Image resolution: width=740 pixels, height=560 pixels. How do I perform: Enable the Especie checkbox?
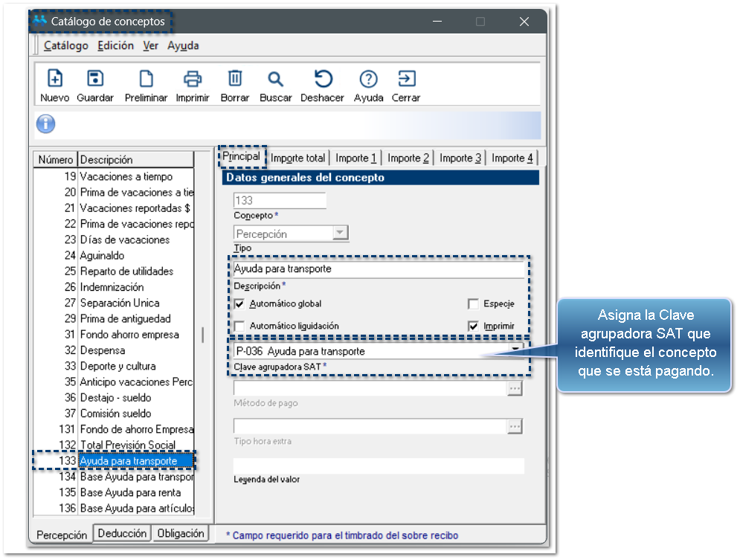click(473, 304)
